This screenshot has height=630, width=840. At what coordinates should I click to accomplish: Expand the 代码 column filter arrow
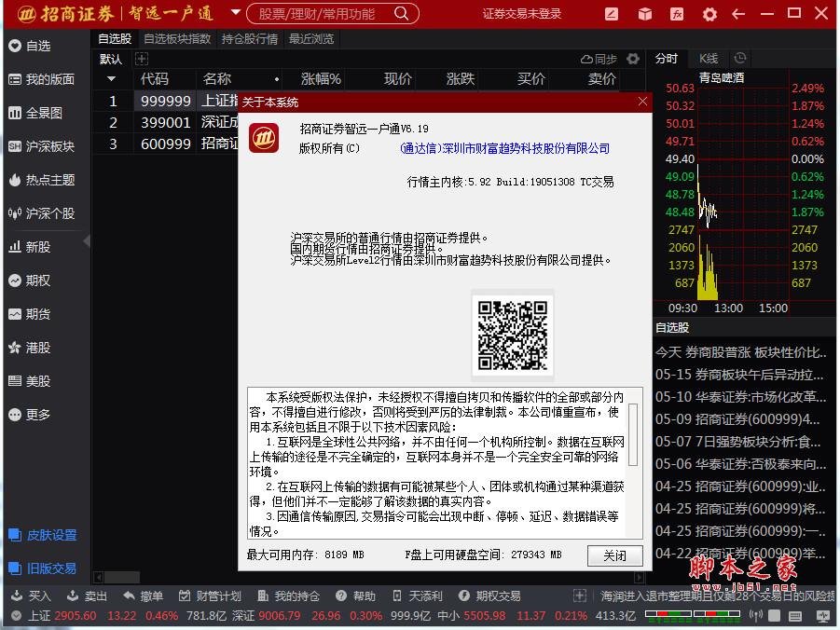click(112, 79)
